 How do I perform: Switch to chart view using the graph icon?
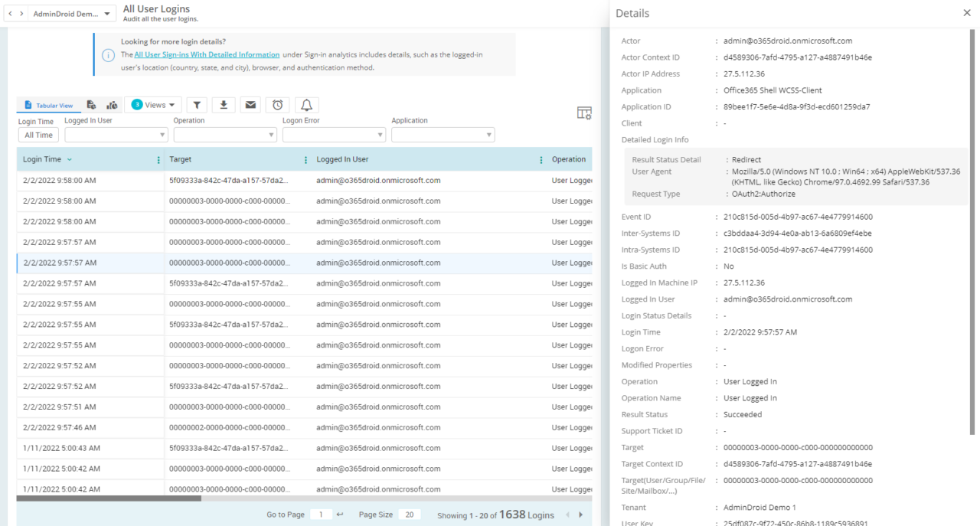click(x=112, y=104)
